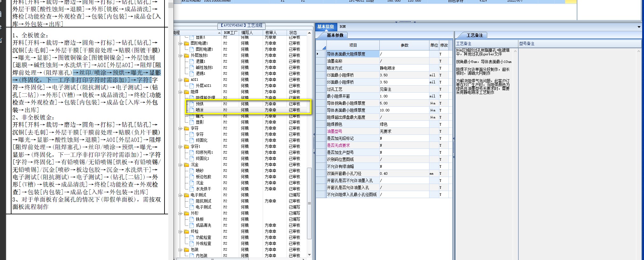
Task: Collapse the AOI1 tree node
Action: tap(180, 80)
